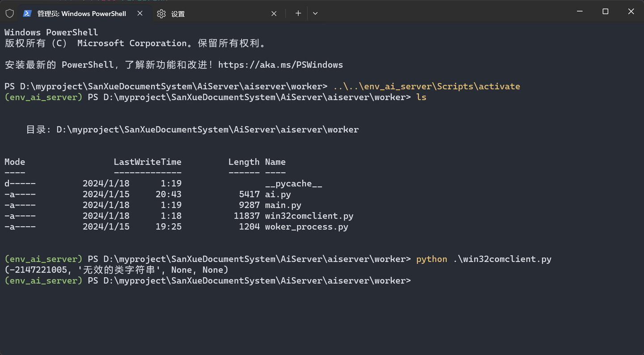The width and height of the screenshot is (644, 355).
Task: Switch to the 设置 tab
Action: point(178,14)
